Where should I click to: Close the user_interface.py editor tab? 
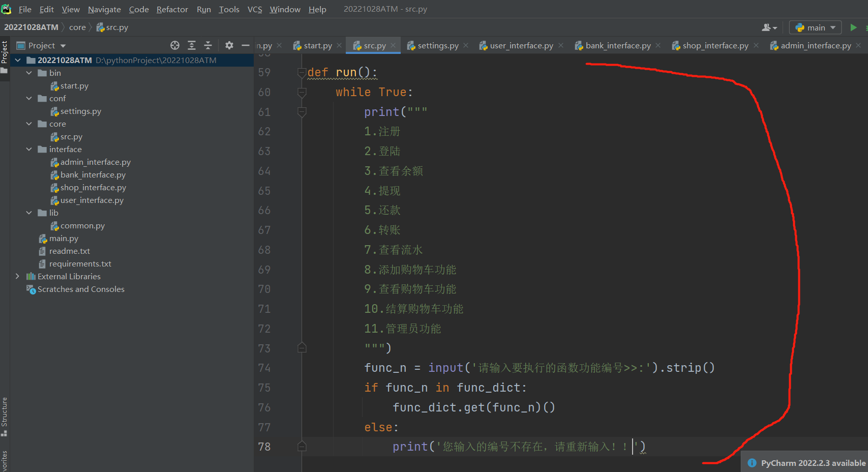(561, 45)
